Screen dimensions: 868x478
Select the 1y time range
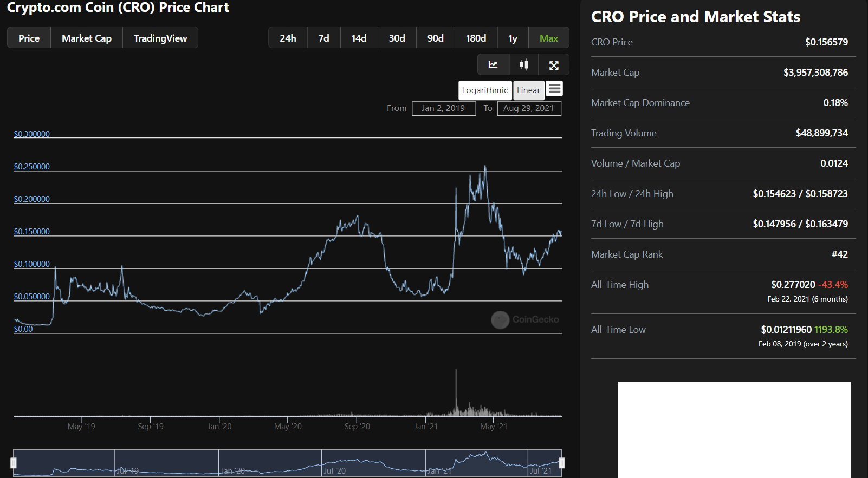coord(513,38)
